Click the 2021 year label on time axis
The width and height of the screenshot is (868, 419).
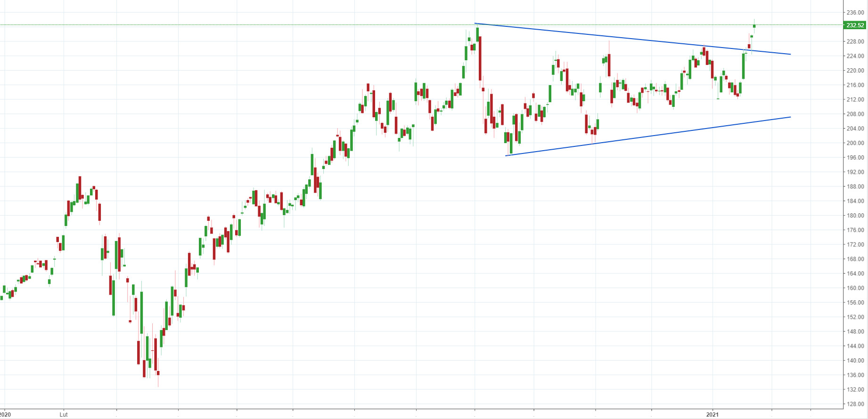click(712, 415)
